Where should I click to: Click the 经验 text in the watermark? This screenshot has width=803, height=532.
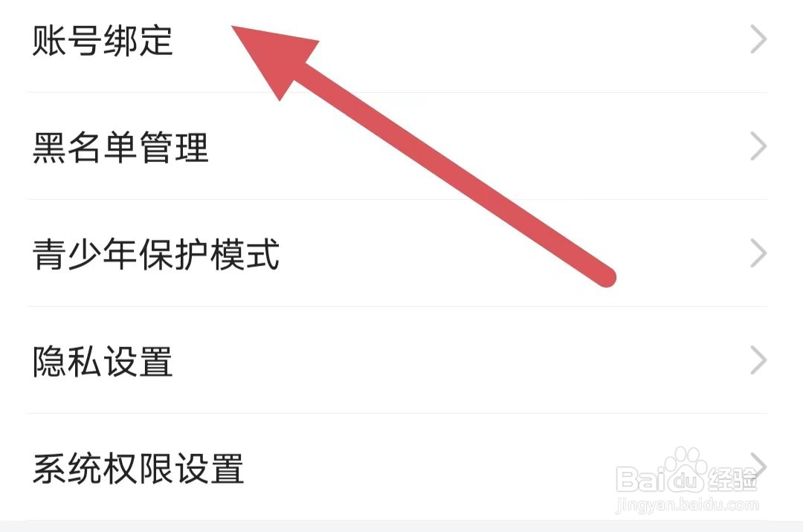[732, 479]
